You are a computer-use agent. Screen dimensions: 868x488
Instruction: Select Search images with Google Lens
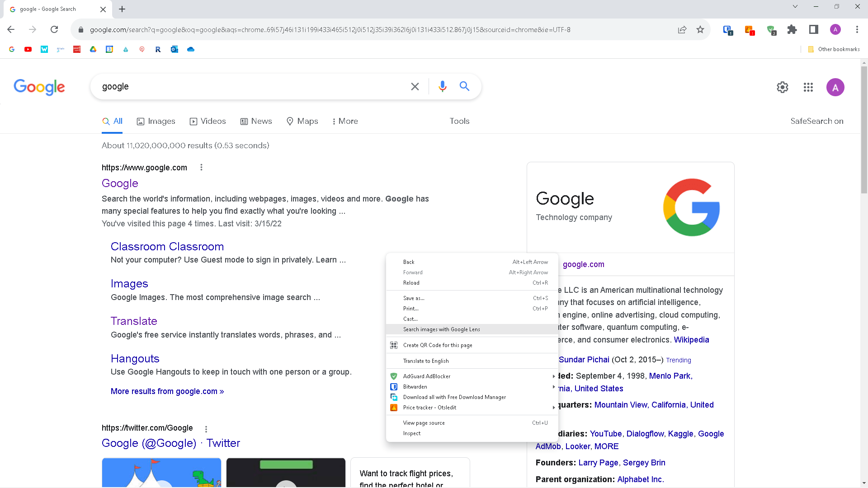[441, 329]
